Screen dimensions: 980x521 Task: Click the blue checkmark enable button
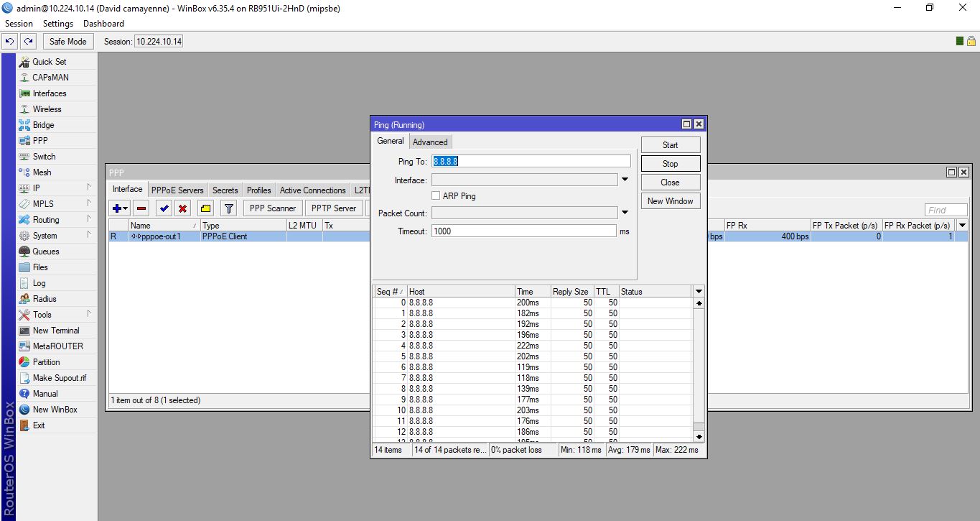click(x=164, y=208)
